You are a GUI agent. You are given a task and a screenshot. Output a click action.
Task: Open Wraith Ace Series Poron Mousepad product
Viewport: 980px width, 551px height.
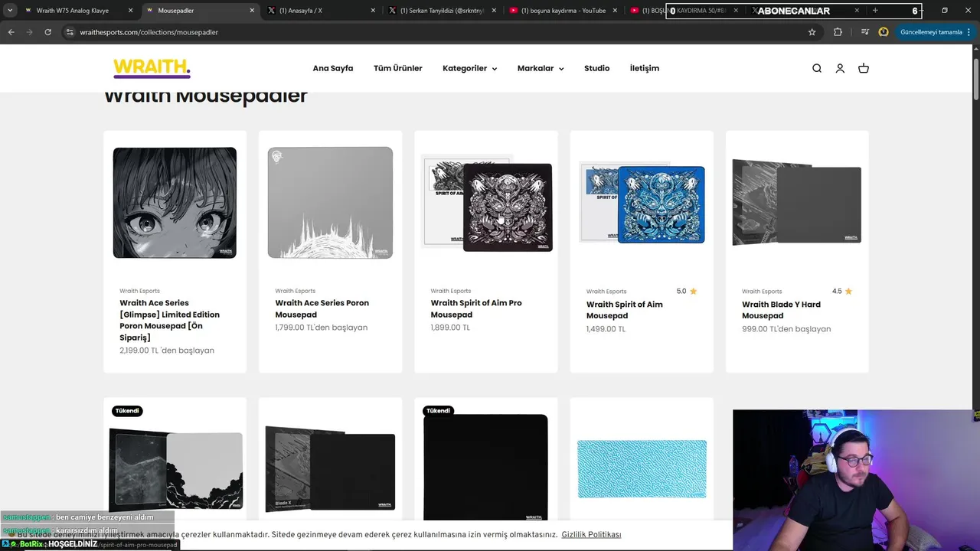322,308
